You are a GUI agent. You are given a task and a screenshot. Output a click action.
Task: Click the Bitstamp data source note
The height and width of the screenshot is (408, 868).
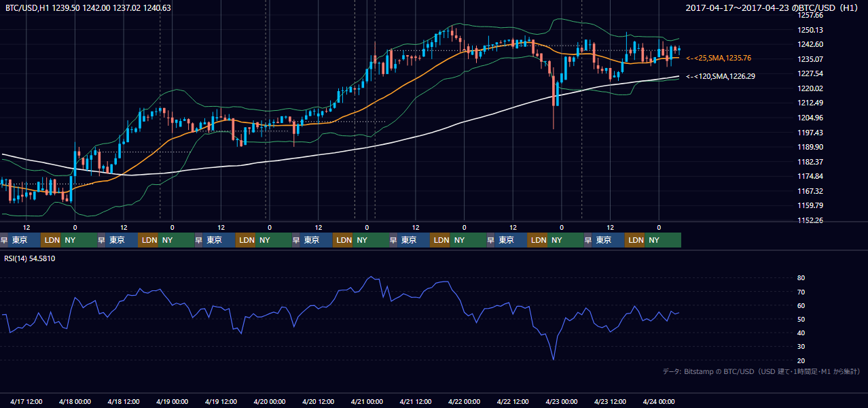click(x=761, y=371)
